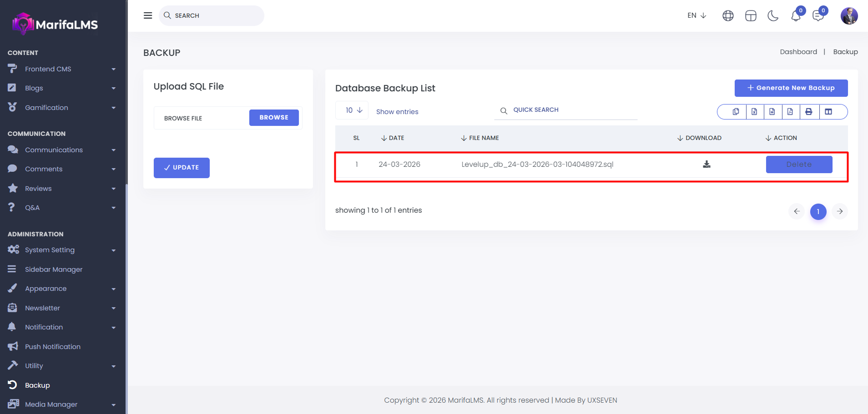Delete the 24-03-2026 backup entry
This screenshot has width=868, height=414.
[x=799, y=165]
